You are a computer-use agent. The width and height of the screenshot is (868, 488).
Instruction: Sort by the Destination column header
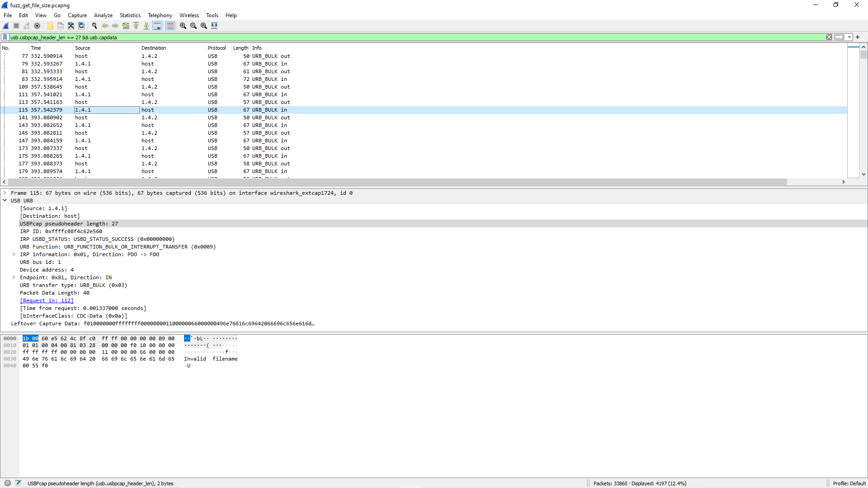tap(173, 48)
